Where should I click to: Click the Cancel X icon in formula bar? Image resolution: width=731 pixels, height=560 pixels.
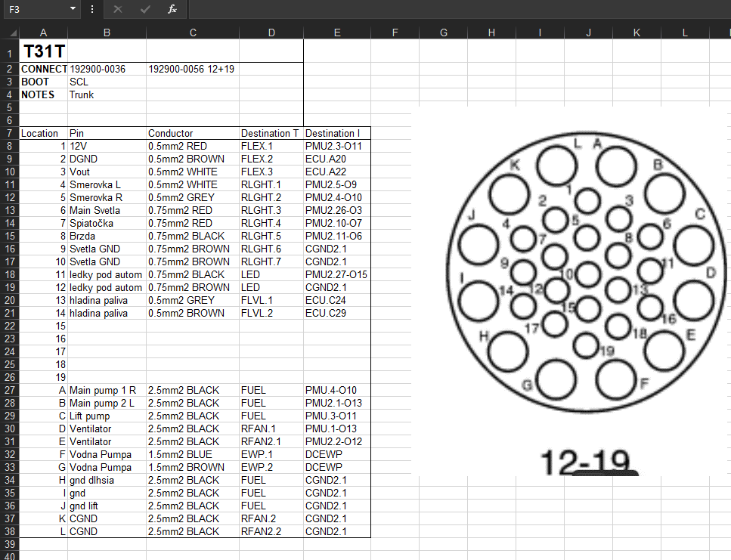[118, 9]
